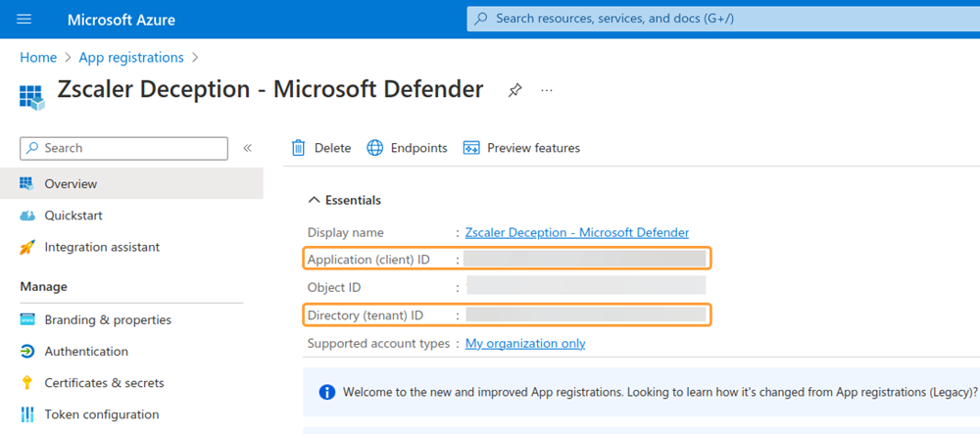980x434 pixels.
Task: Click the Delete toolbar button
Action: pyautogui.click(x=321, y=148)
